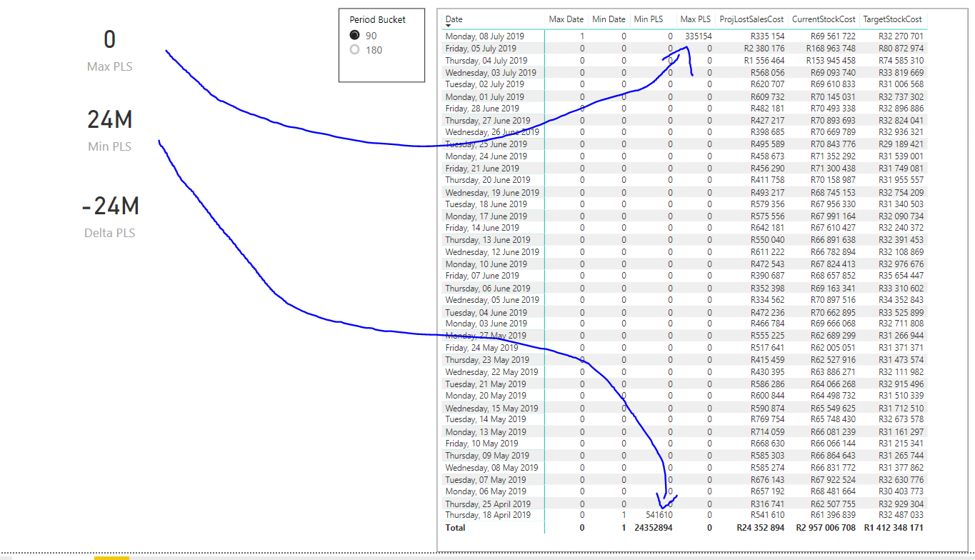Click the Delta PLS card label

coord(109,233)
